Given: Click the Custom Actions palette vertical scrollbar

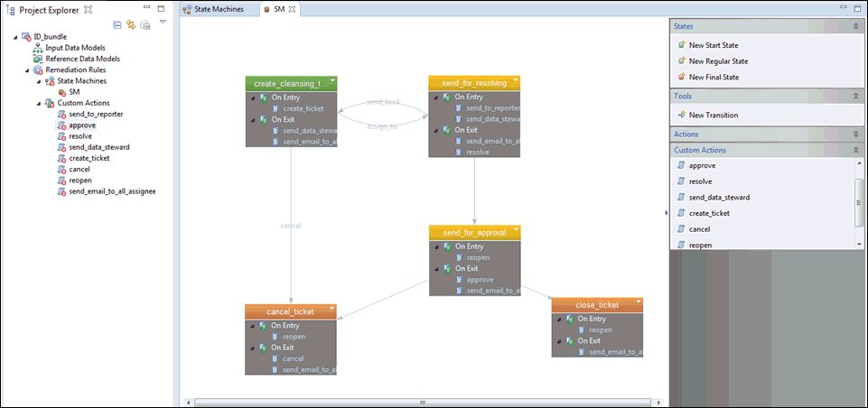Looking at the screenshot, I should pyautogui.click(x=859, y=202).
